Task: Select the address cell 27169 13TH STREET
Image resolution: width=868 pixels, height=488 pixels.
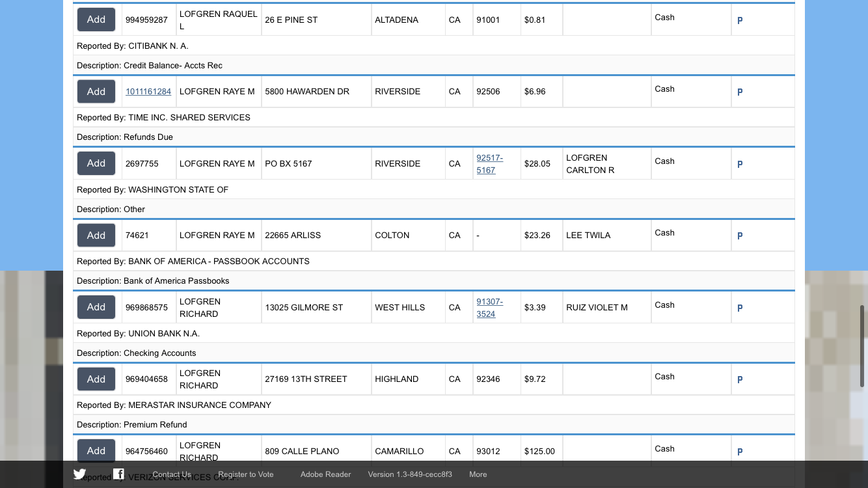Action: (316, 379)
